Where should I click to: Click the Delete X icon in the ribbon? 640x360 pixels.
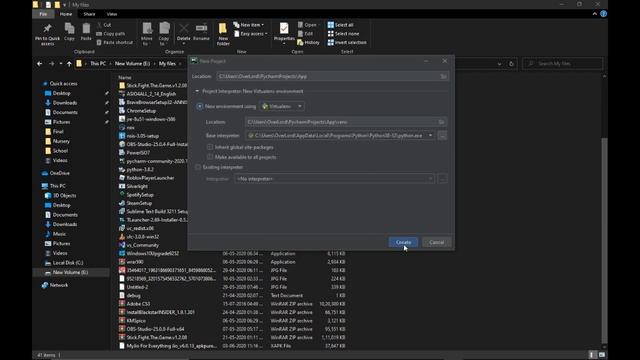tap(184, 29)
